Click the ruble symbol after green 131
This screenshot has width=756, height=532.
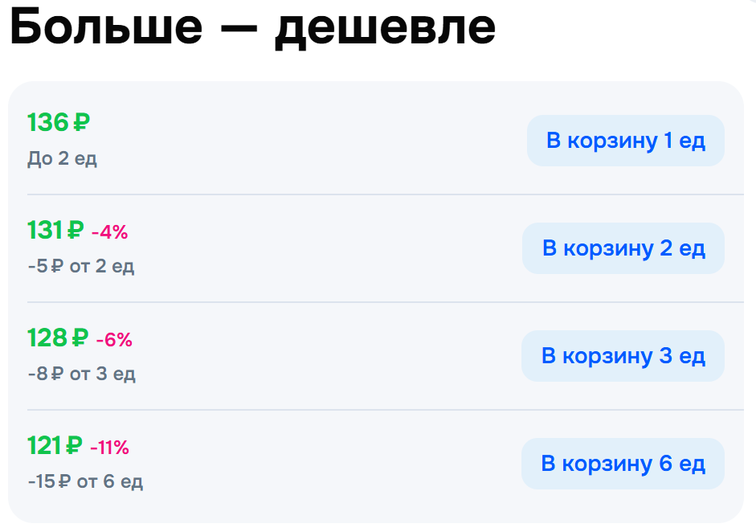76,231
